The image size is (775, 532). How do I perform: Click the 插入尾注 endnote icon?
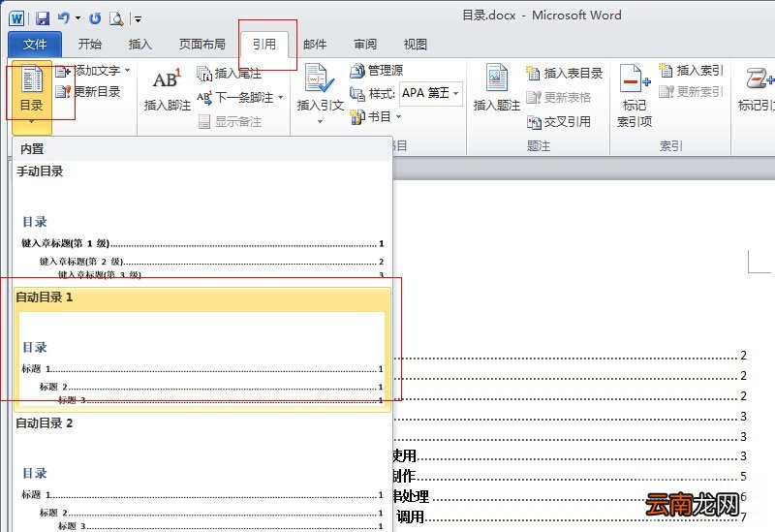(x=204, y=74)
